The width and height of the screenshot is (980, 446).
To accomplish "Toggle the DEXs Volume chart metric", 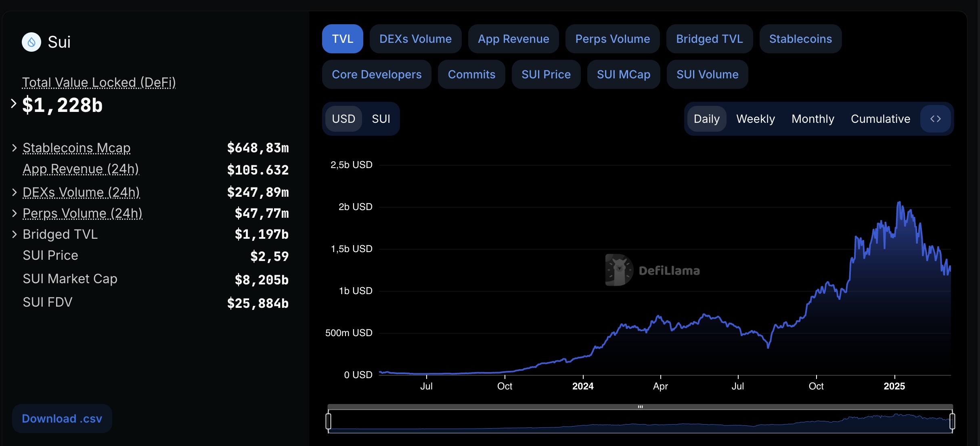I will click(x=415, y=39).
